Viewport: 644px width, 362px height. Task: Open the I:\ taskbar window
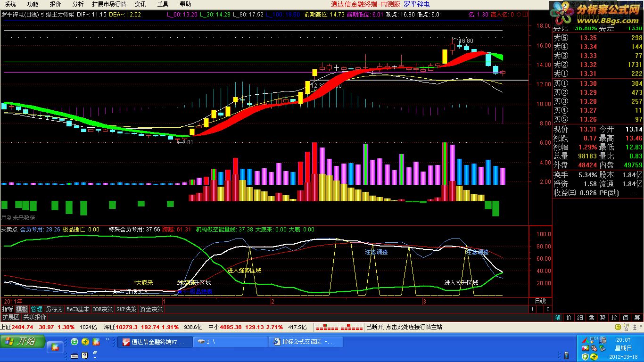230,342
